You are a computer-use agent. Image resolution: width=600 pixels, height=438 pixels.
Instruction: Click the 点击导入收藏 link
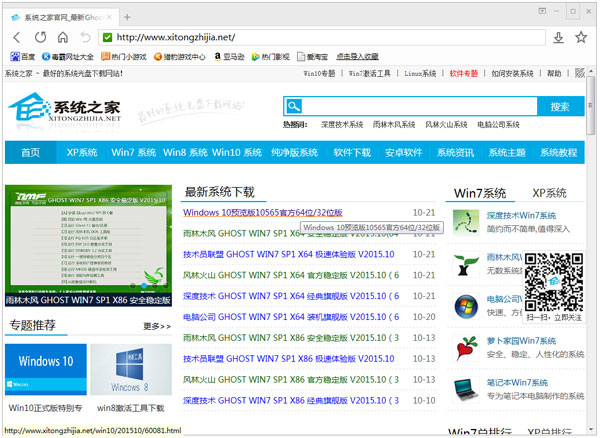357,57
